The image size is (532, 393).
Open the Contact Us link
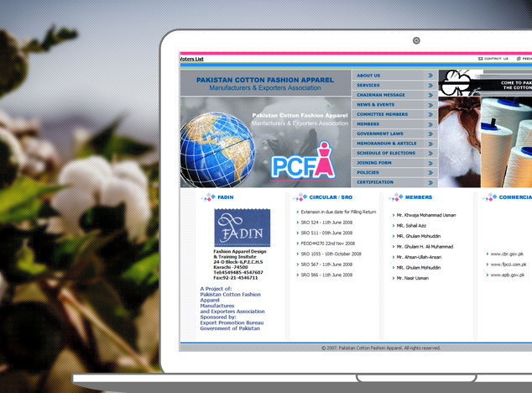496,59
